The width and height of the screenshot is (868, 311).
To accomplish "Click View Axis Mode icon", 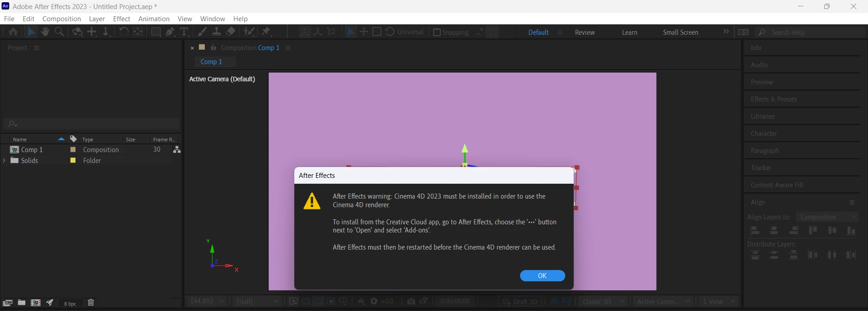I will [332, 32].
